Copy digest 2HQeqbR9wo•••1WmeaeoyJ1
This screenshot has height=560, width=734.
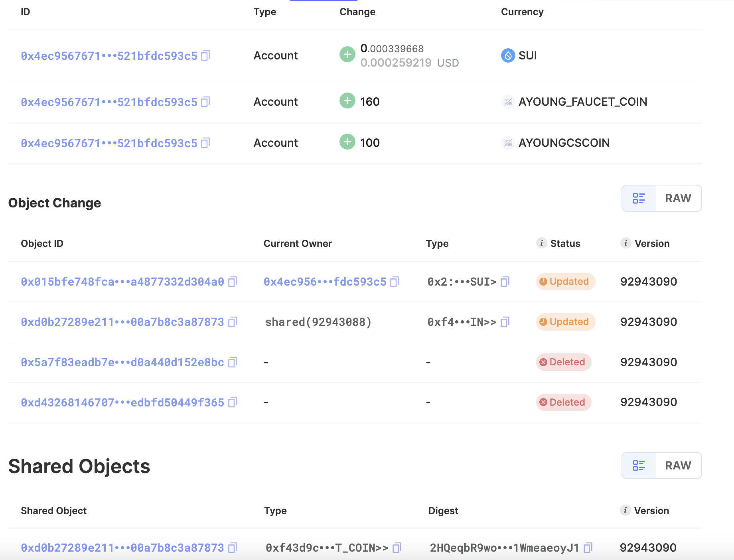click(588, 548)
